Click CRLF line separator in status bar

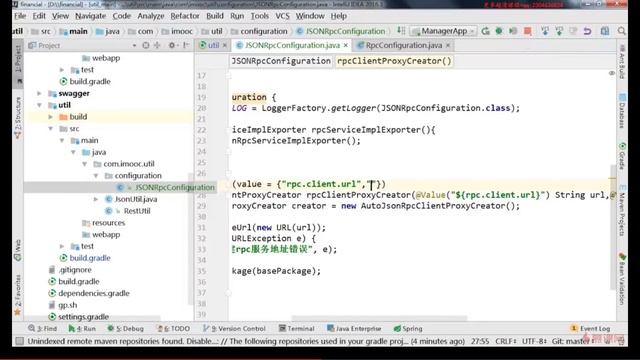point(506,341)
